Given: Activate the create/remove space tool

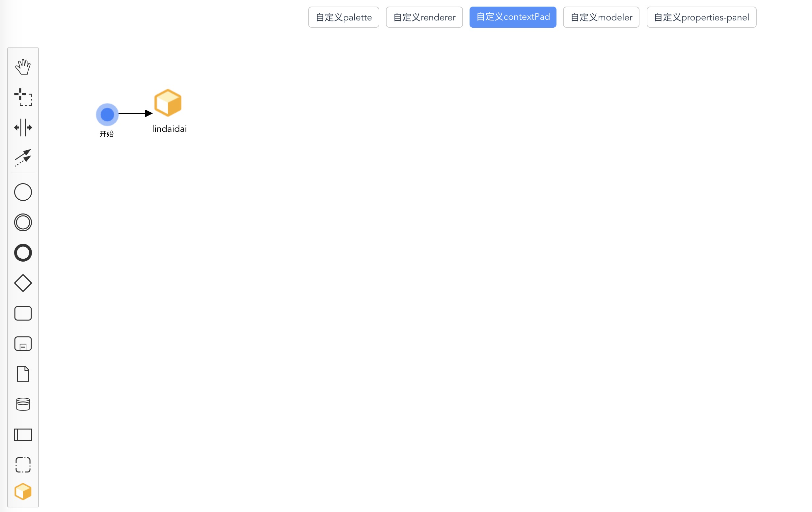Looking at the screenshot, I should 23,128.
